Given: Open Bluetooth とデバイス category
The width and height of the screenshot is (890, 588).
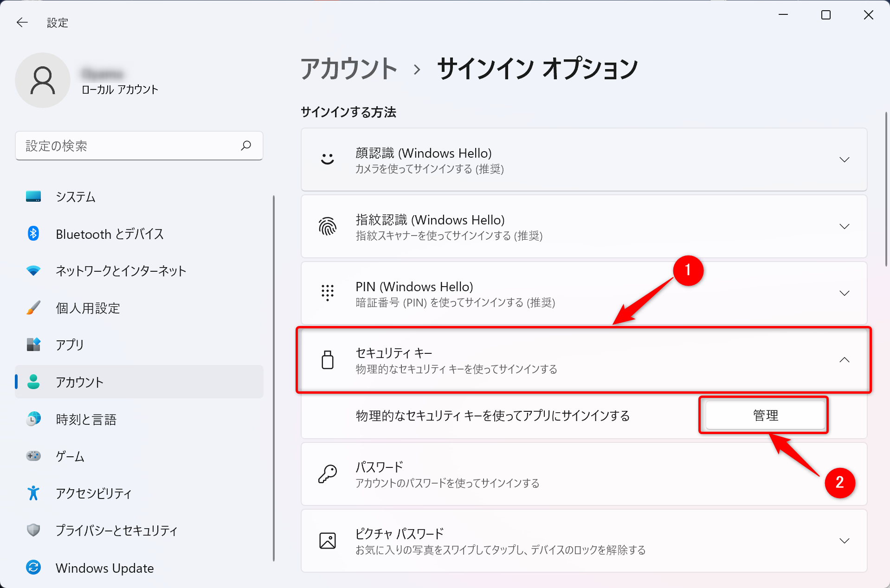Looking at the screenshot, I should tap(139, 234).
